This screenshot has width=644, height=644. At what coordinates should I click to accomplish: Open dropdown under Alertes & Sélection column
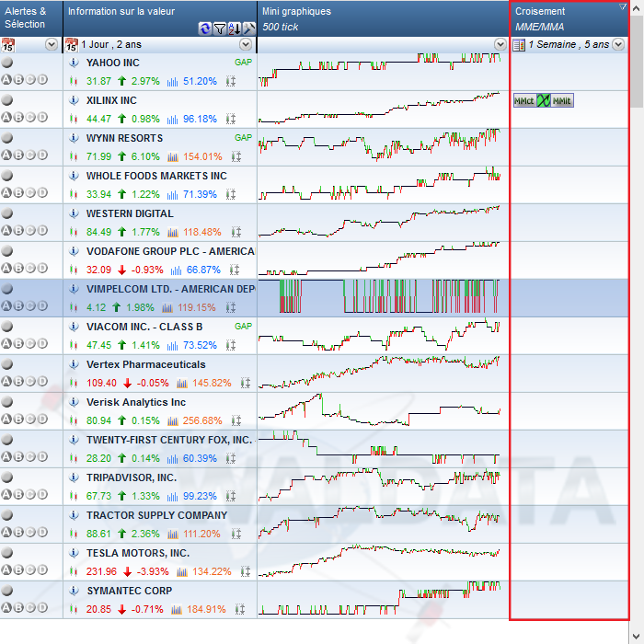tap(52, 44)
